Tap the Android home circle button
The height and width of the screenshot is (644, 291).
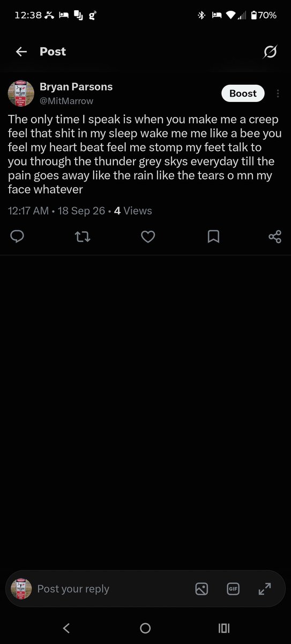click(x=145, y=628)
